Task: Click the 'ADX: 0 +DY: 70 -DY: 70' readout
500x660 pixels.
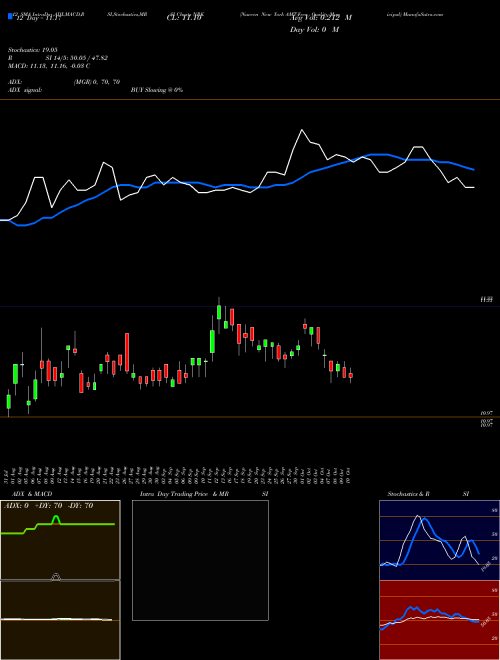Action: click(48, 506)
